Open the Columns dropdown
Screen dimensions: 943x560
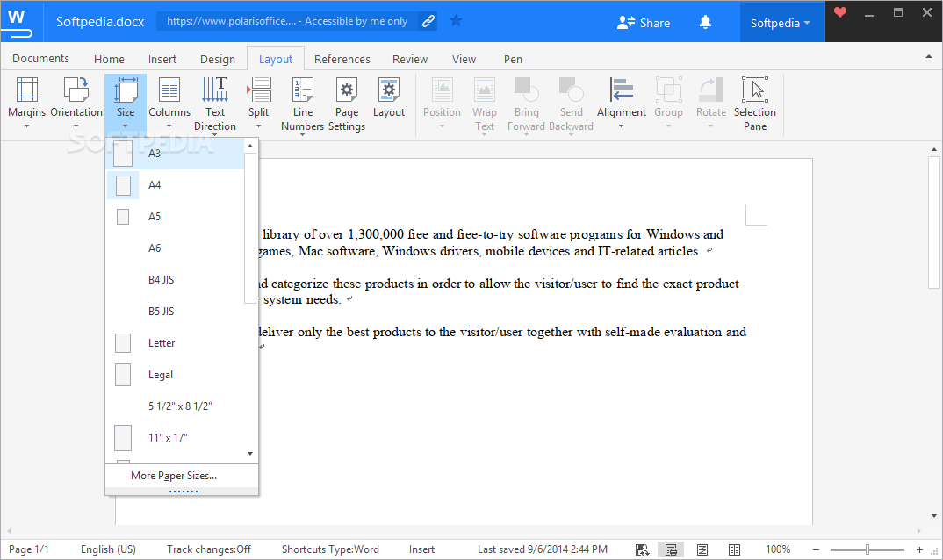(x=169, y=103)
